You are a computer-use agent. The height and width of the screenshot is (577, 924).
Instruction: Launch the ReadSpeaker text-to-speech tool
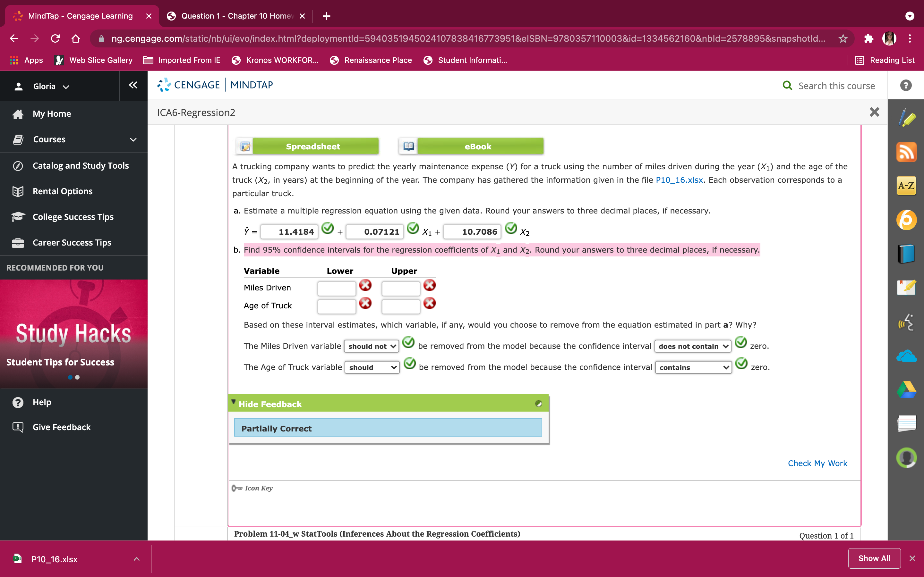pos(907,322)
